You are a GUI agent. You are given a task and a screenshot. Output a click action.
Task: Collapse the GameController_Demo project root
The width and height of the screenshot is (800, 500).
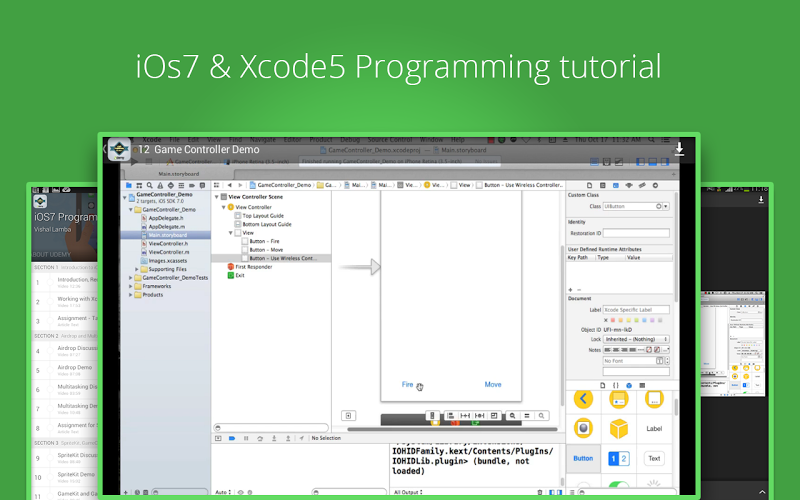tap(124, 197)
